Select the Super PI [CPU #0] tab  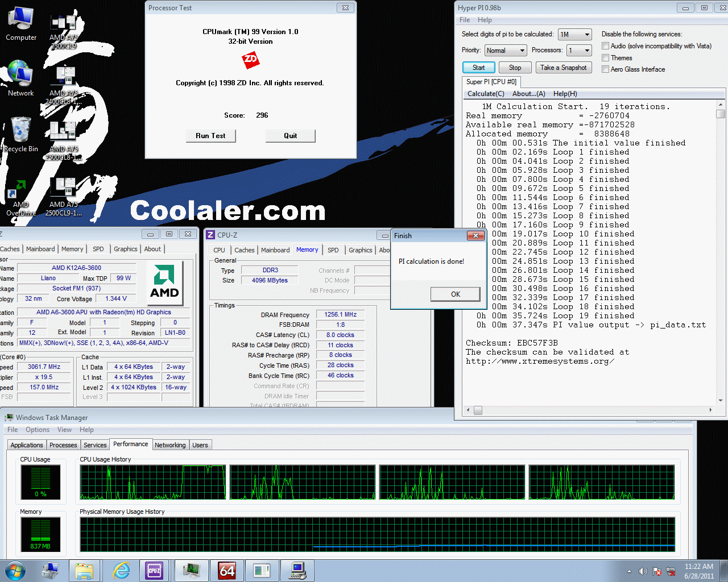click(x=491, y=82)
